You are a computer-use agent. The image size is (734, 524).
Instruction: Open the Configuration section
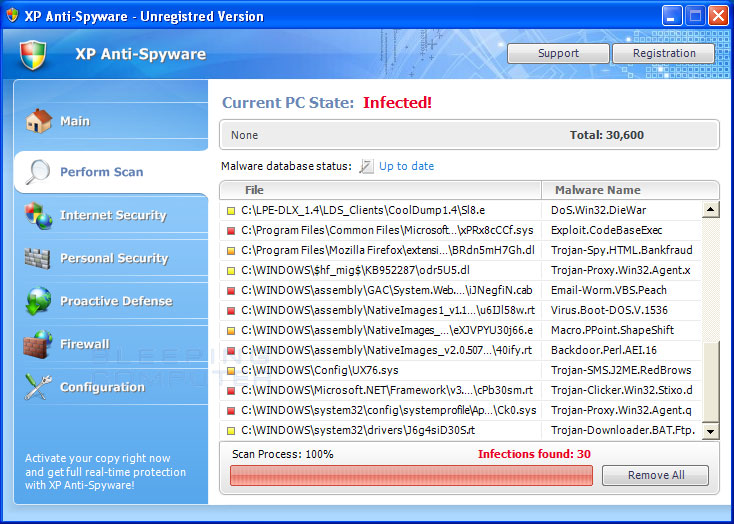[103, 387]
